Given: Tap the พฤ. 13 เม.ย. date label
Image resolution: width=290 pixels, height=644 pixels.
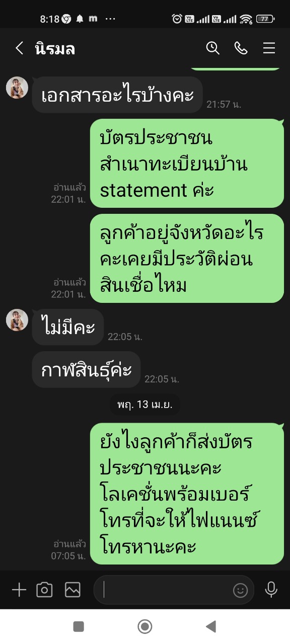Looking at the screenshot, I should [144, 404].
